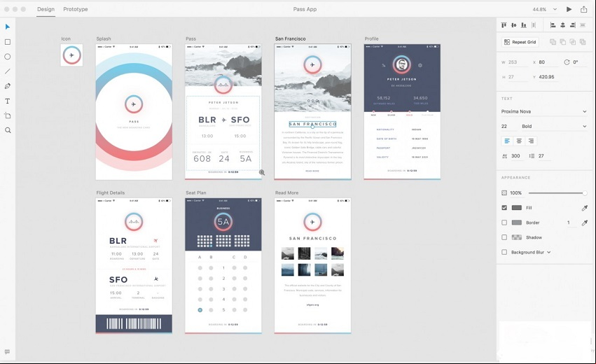The height and width of the screenshot is (364, 596).
Task: Select the Zoom magnifier tool
Action: (8, 130)
